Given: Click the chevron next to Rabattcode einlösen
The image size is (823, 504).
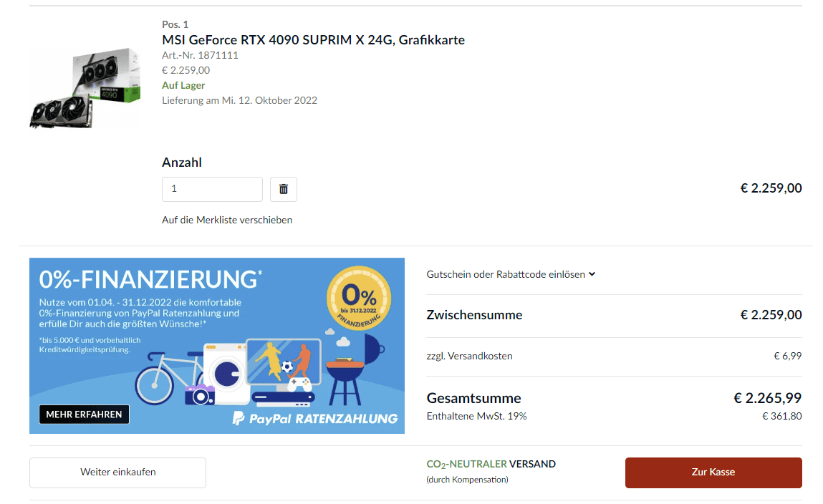Looking at the screenshot, I should [592, 274].
